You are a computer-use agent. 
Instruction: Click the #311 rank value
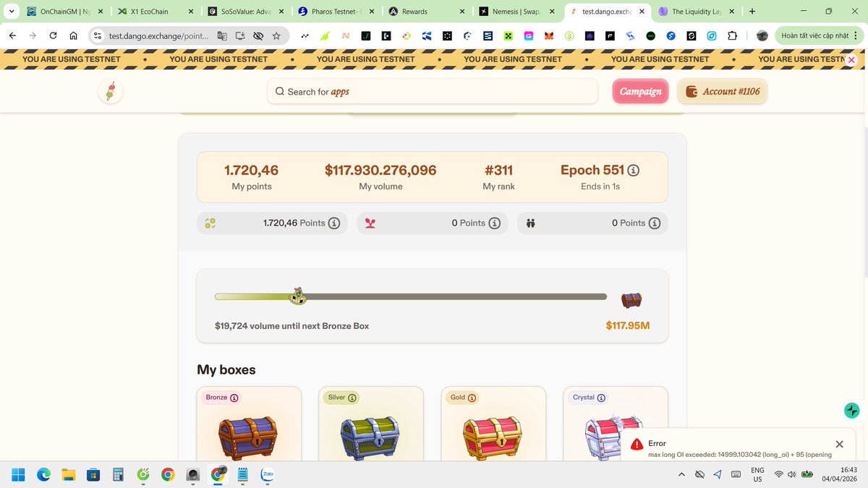click(498, 171)
